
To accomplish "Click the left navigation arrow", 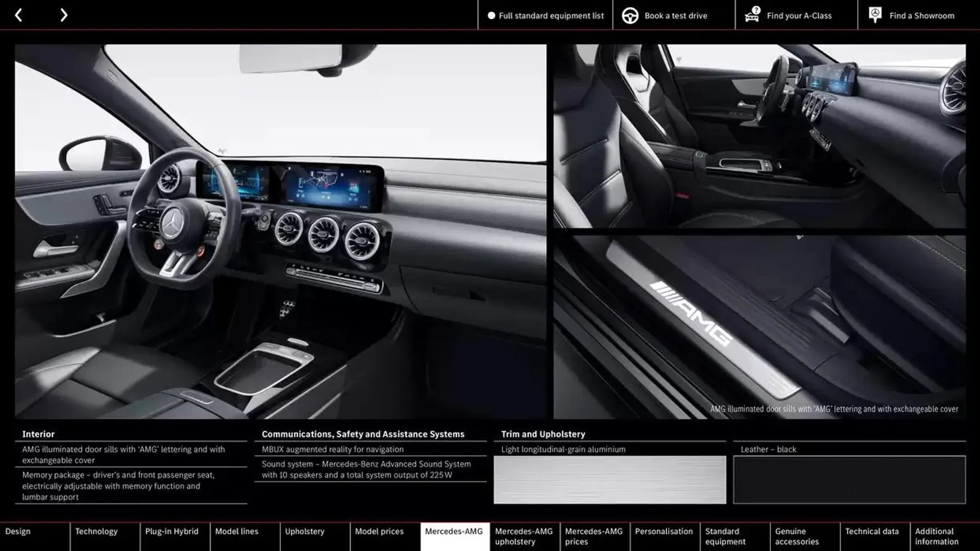I will [17, 15].
